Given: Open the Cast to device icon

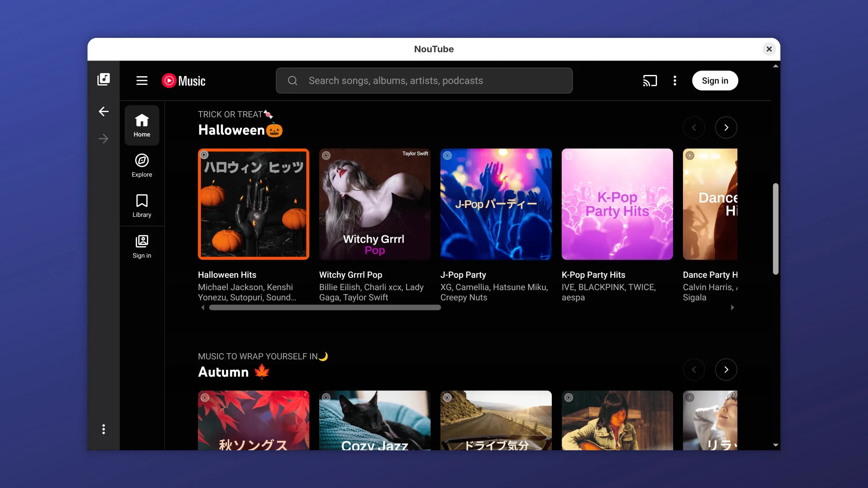Looking at the screenshot, I should coord(650,80).
